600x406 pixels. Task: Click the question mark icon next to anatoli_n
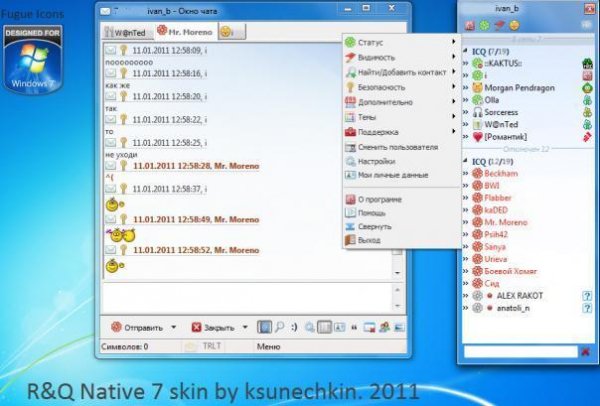pyautogui.click(x=587, y=308)
